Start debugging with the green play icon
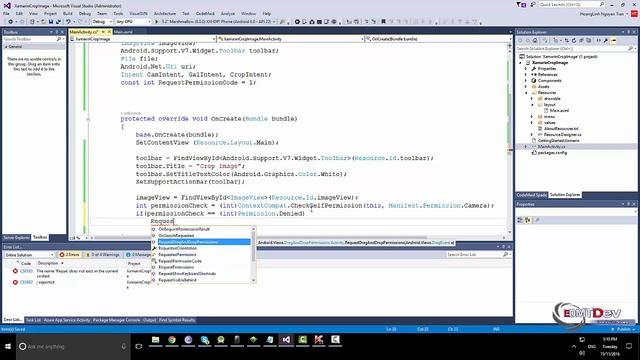The width and height of the screenshot is (640, 360). [156, 22]
